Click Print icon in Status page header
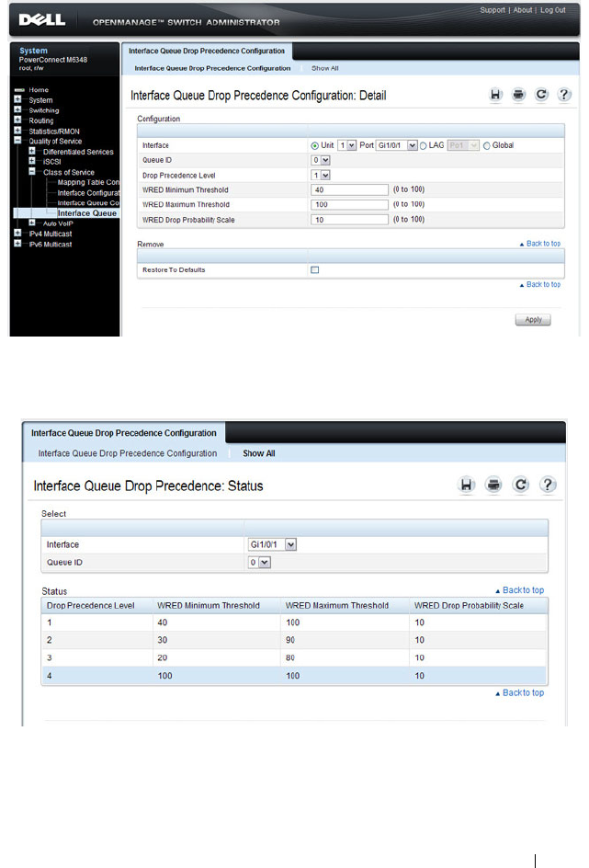 [x=493, y=485]
